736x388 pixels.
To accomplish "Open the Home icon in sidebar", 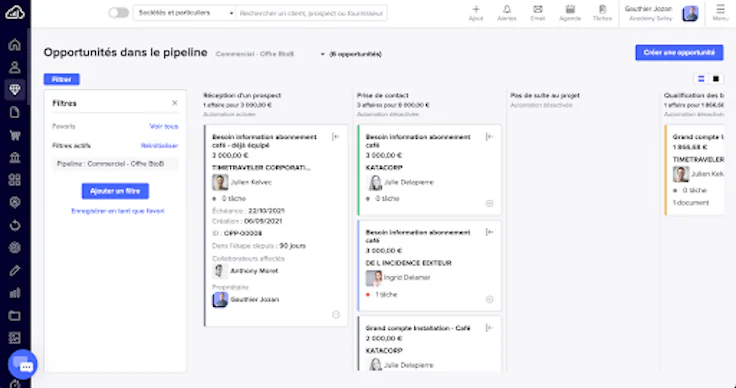I will click(15, 45).
